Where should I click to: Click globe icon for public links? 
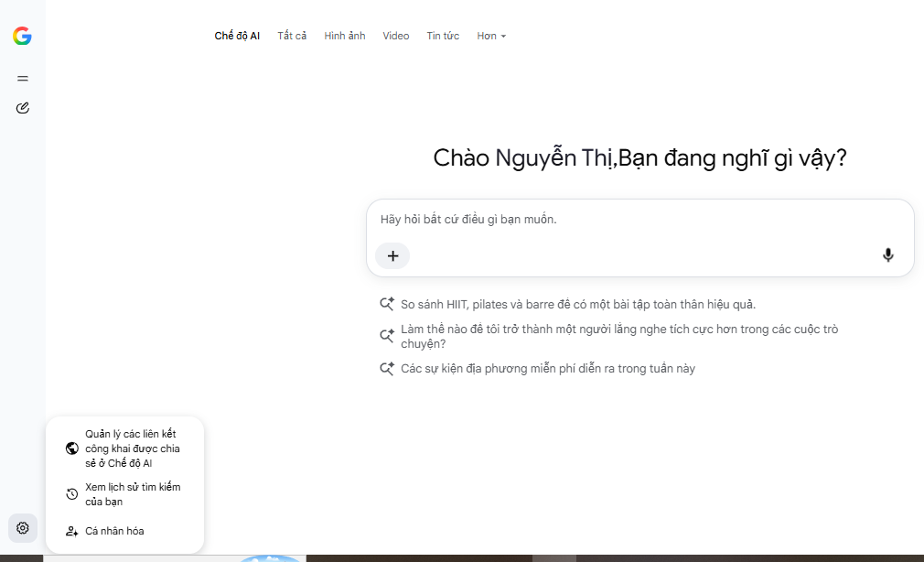tap(72, 449)
